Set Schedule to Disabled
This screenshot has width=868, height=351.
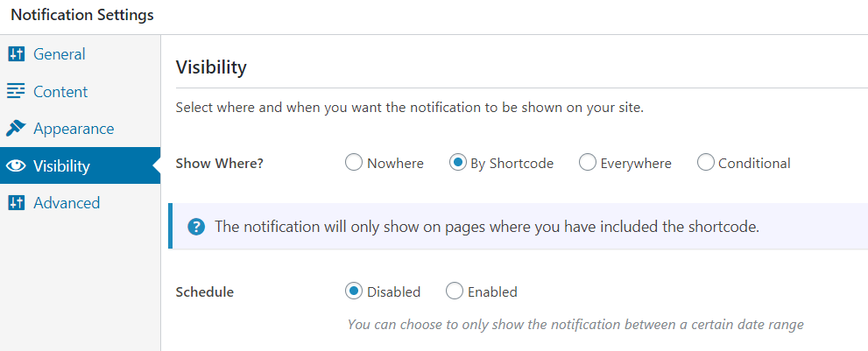click(x=353, y=291)
